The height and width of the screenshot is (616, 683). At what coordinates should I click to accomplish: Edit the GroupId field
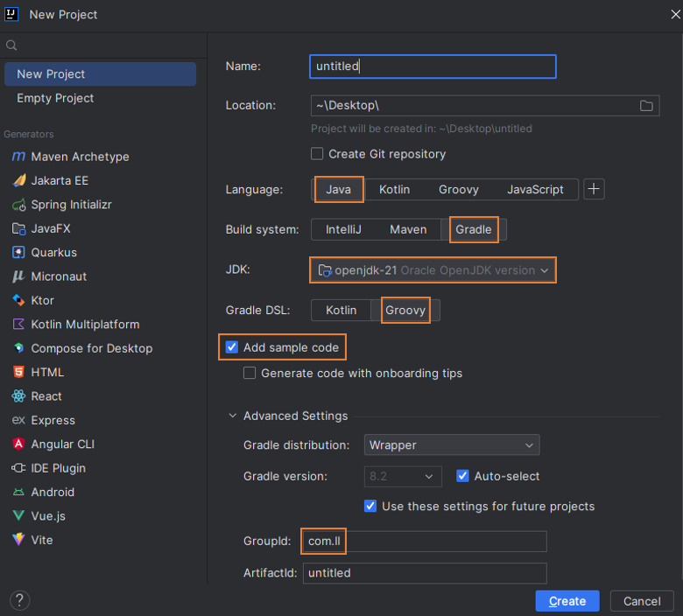pyautogui.click(x=425, y=541)
